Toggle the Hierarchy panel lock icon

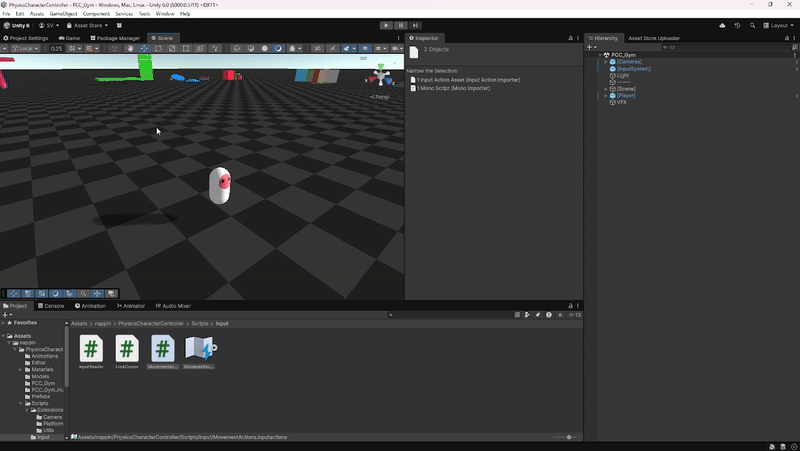[x=785, y=38]
